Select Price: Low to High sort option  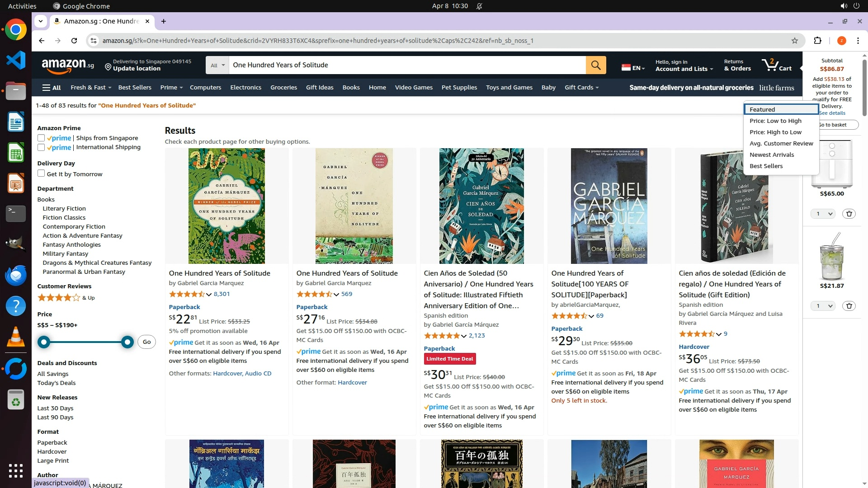click(x=775, y=121)
